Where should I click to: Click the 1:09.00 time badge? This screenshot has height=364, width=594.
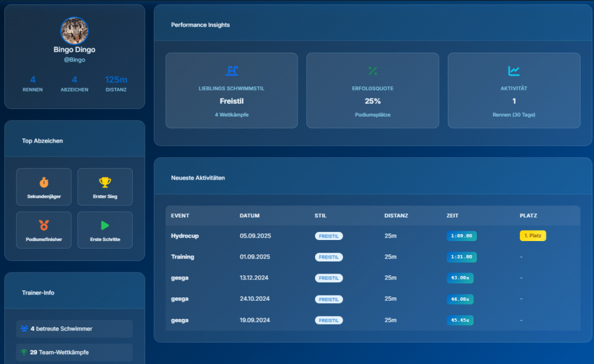point(461,236)
